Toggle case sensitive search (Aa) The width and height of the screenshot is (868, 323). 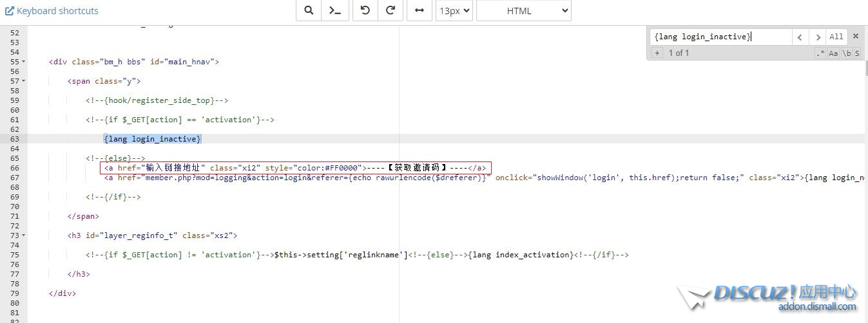pyautogui.click(x=833, y=53)
